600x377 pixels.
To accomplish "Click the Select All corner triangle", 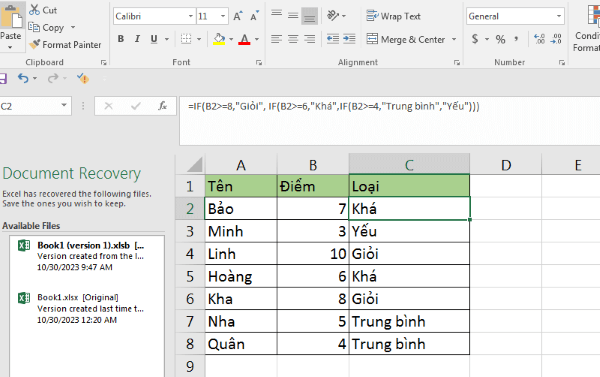I will pos(194,165).
